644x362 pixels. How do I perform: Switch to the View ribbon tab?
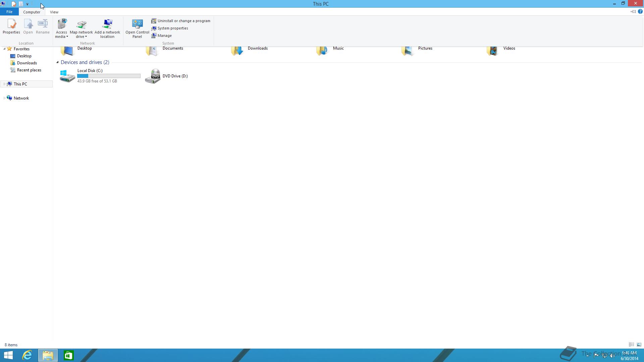click(x=54, y=12)
